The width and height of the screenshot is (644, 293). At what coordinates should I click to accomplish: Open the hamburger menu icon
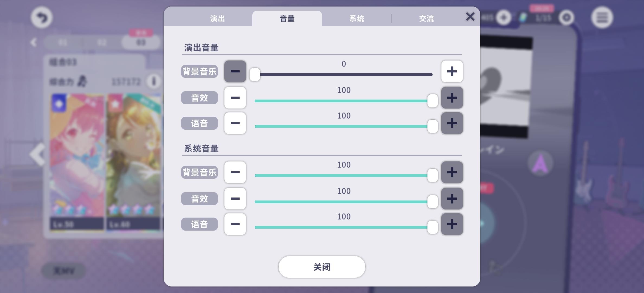click(602, 18)
